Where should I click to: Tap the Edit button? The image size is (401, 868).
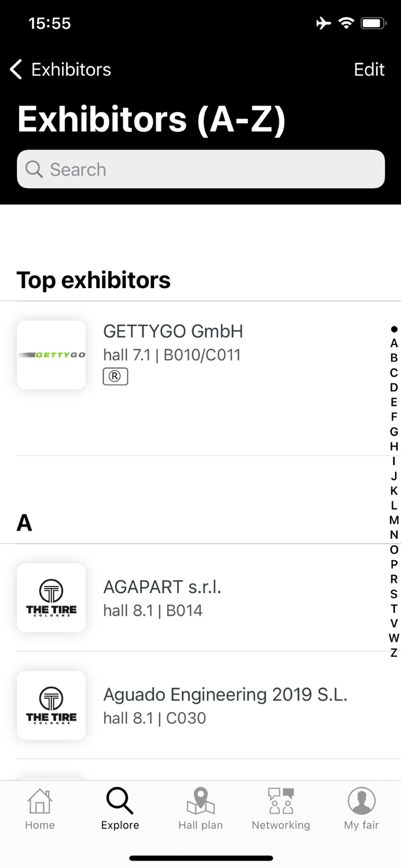[369, 69]
